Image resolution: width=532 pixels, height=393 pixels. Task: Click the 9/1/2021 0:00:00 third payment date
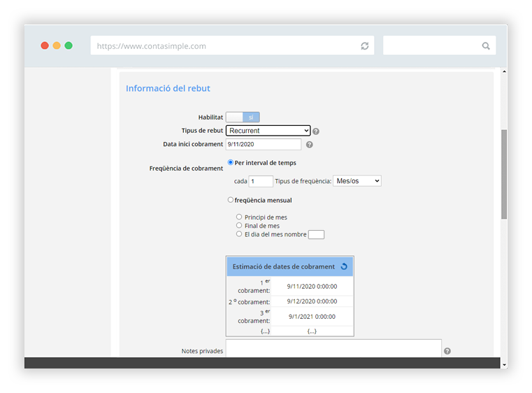pos(312,317)
